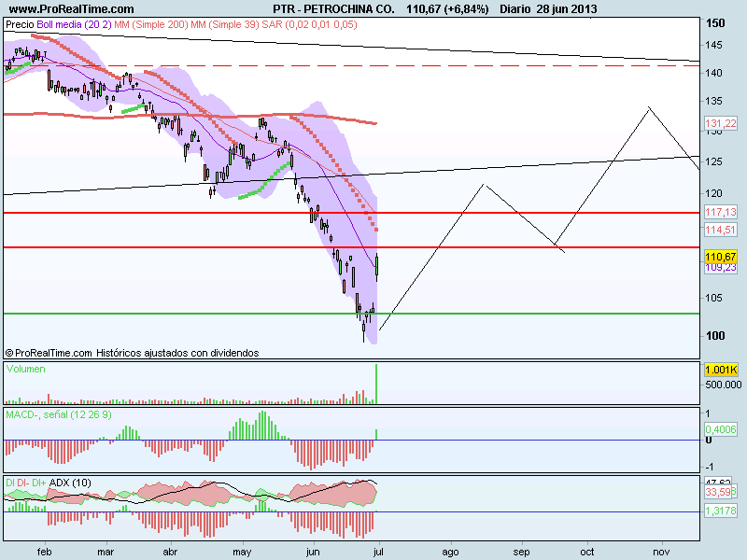Image resolution: width=747 pixels, height=560 pixels.
Task: Click the 28 jun 2013 date
Action: (567, 9)
